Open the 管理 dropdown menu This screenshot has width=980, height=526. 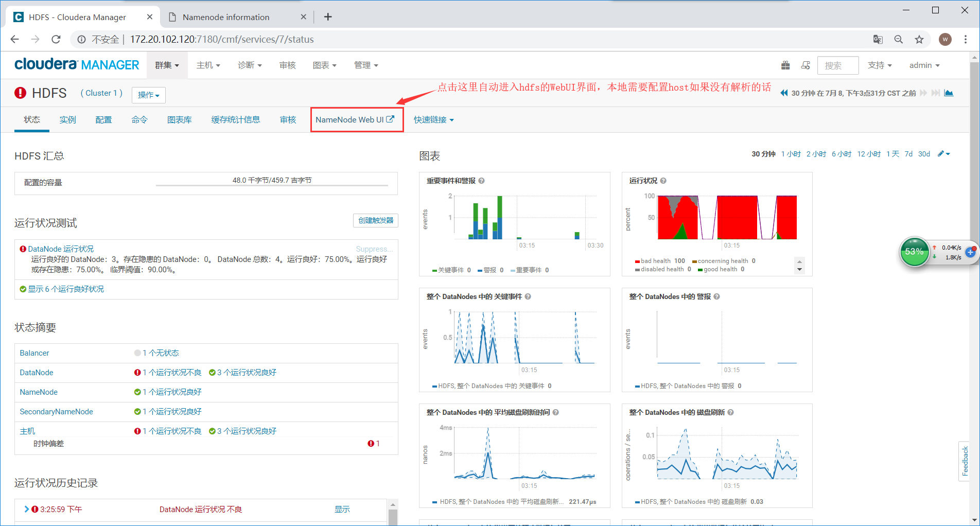pos(366,65)
